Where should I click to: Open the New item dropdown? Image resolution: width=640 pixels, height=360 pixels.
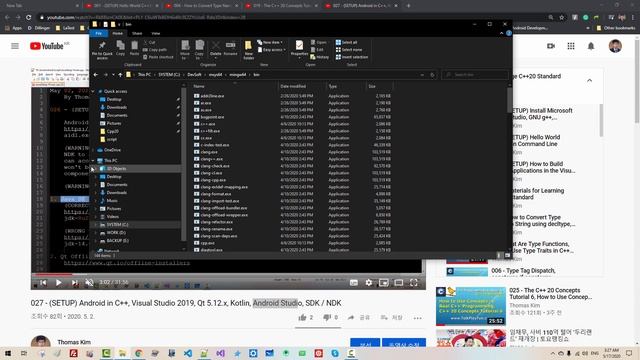pyautogui.click(x=270, y=42)
